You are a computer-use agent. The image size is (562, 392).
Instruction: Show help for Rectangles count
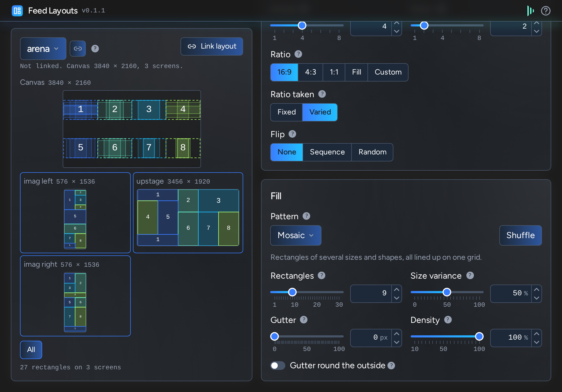tap(322, 275)
